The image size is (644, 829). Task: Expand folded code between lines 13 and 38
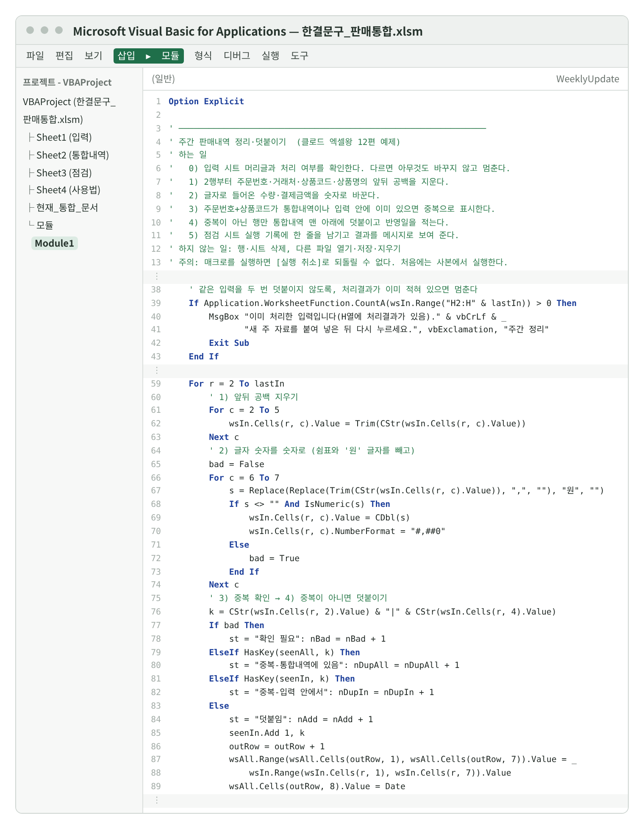[x=386, y=276]
